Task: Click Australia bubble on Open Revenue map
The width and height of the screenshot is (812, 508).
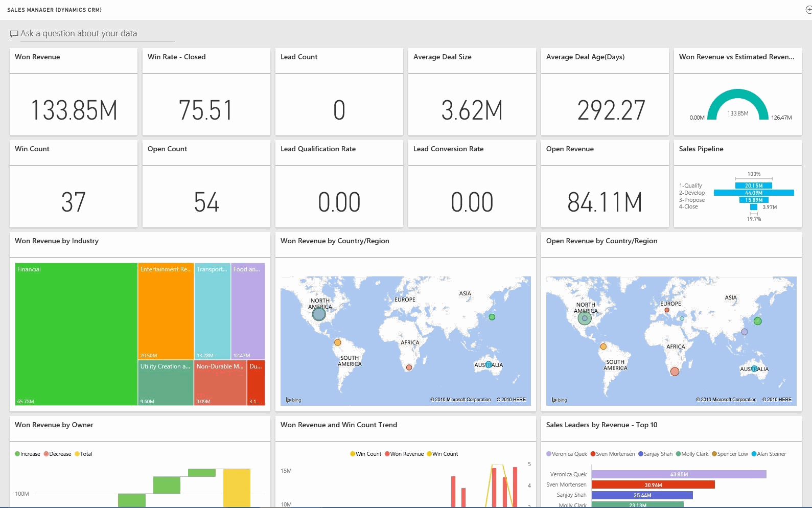Action: tap(754, 368)
